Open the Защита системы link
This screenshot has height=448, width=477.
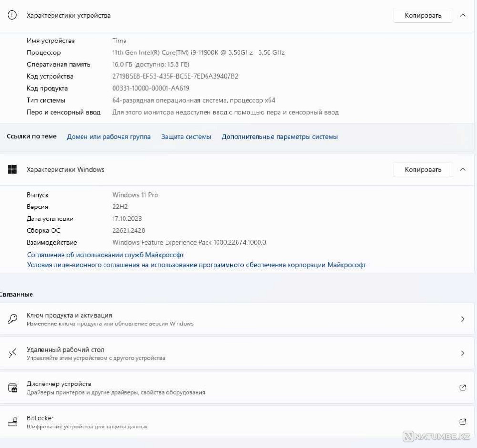coord(186,137)
